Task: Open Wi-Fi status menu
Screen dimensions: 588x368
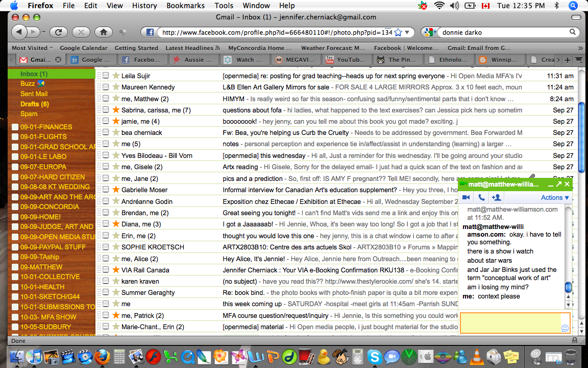Action: [439, 5]
